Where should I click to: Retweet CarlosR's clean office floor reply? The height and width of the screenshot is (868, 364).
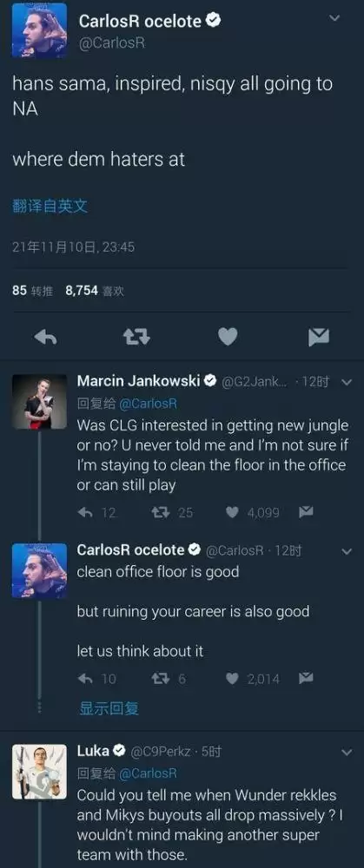point(160,679)
